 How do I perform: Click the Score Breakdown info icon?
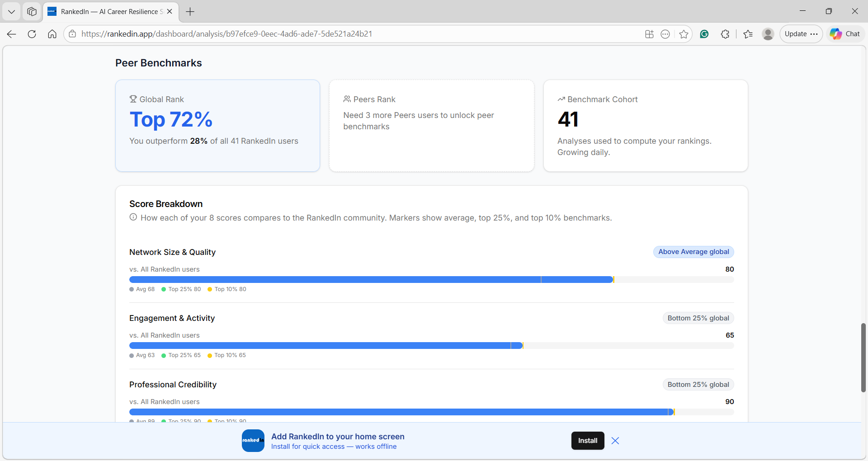[133, 217]
